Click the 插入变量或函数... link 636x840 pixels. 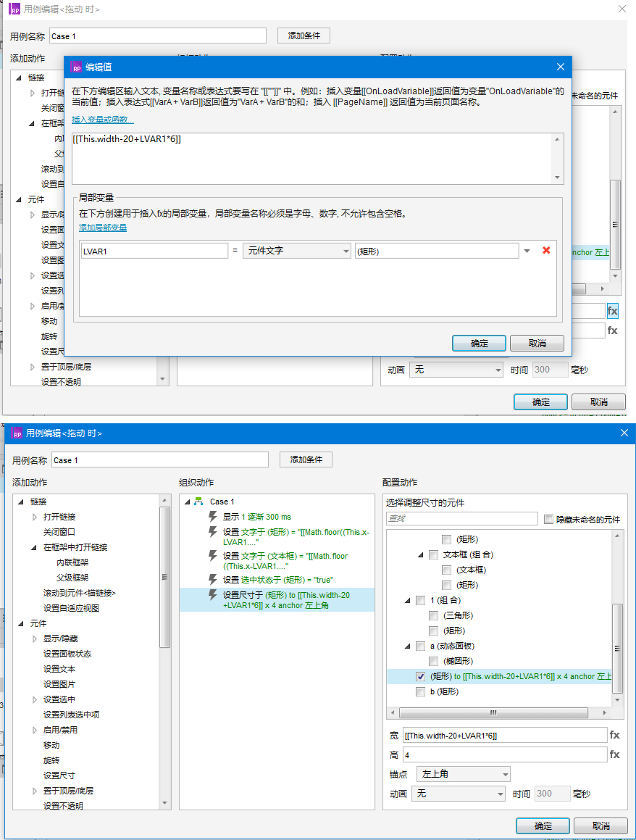click(102, 120)
